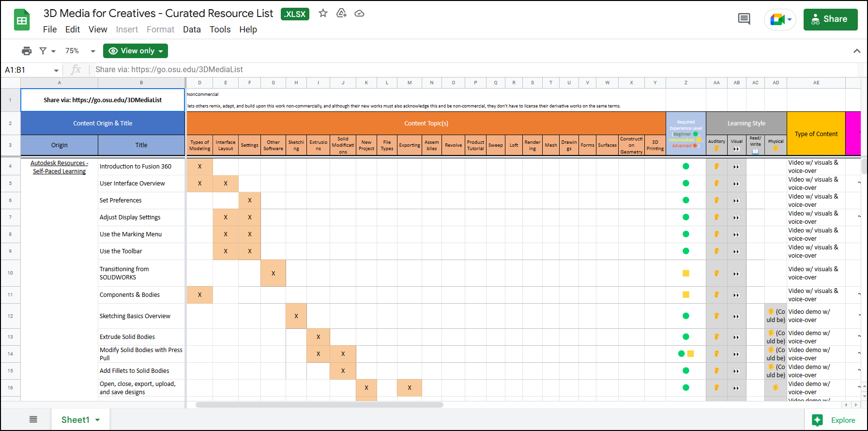Screen dimensions: 868x431
Task: Select the 'Sketching Basics Overview' cell
Action: pos(141,316)
